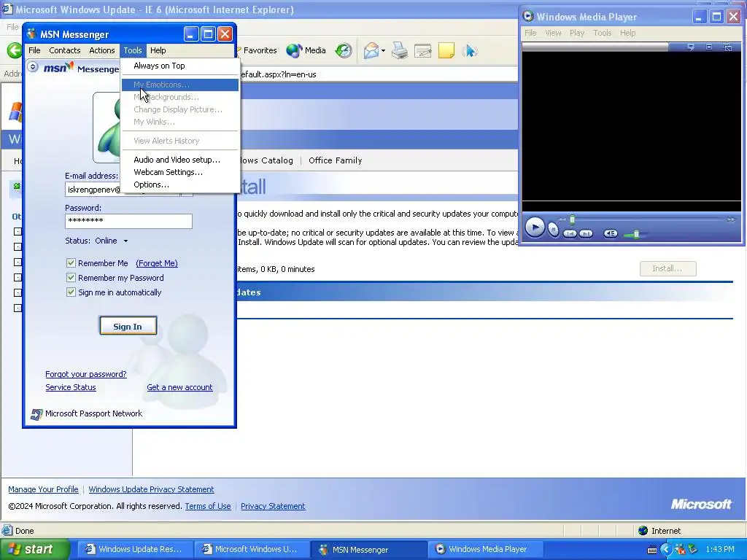Screen dimensions: 747x560
Task: Switch to Windows Update Res... taskbar button
Action: pos(135,550)
